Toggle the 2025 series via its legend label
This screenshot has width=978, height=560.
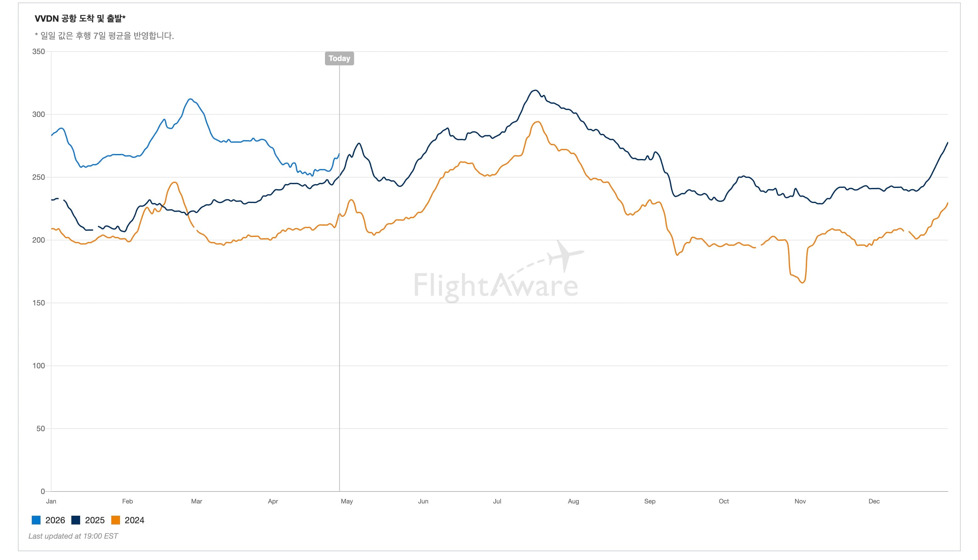[x=95, y=520]
